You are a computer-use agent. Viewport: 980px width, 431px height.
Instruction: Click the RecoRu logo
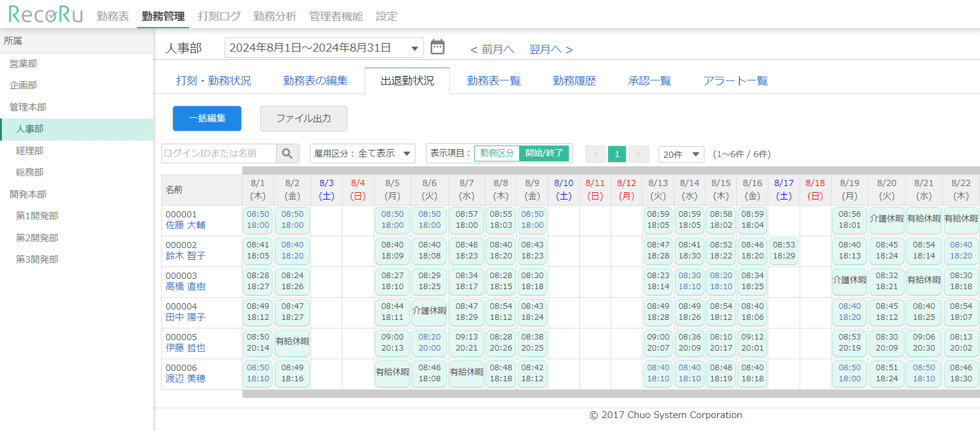click(x=45, y=15)
